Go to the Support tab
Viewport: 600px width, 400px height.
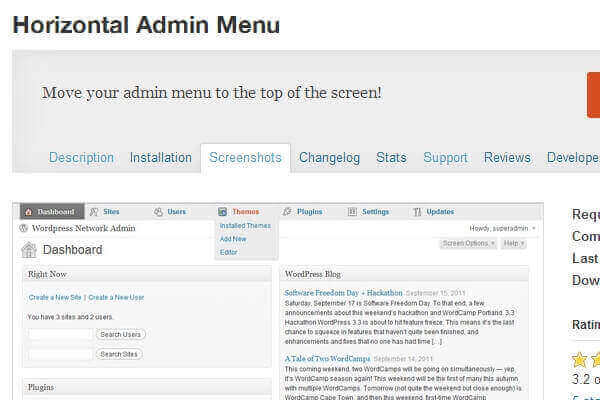point(445,158)
